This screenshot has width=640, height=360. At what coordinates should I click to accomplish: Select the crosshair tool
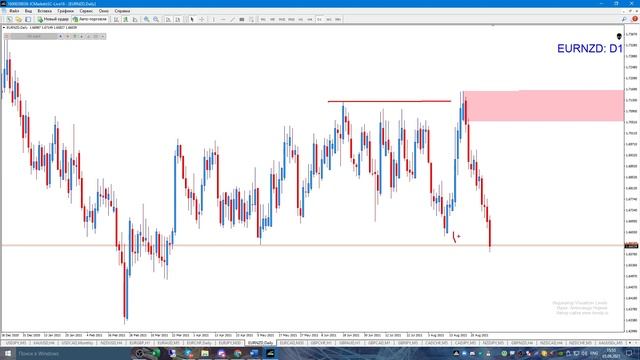tap(202, 19)
